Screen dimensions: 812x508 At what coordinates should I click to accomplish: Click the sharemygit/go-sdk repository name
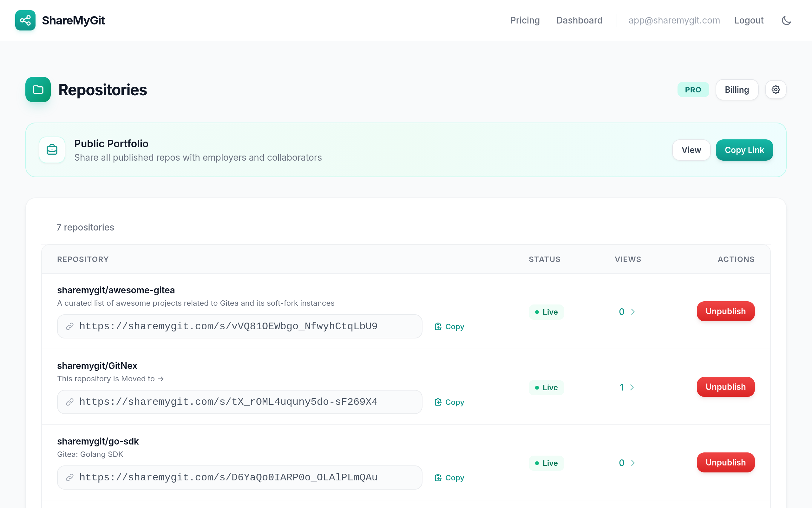click(x=98, y=441)
